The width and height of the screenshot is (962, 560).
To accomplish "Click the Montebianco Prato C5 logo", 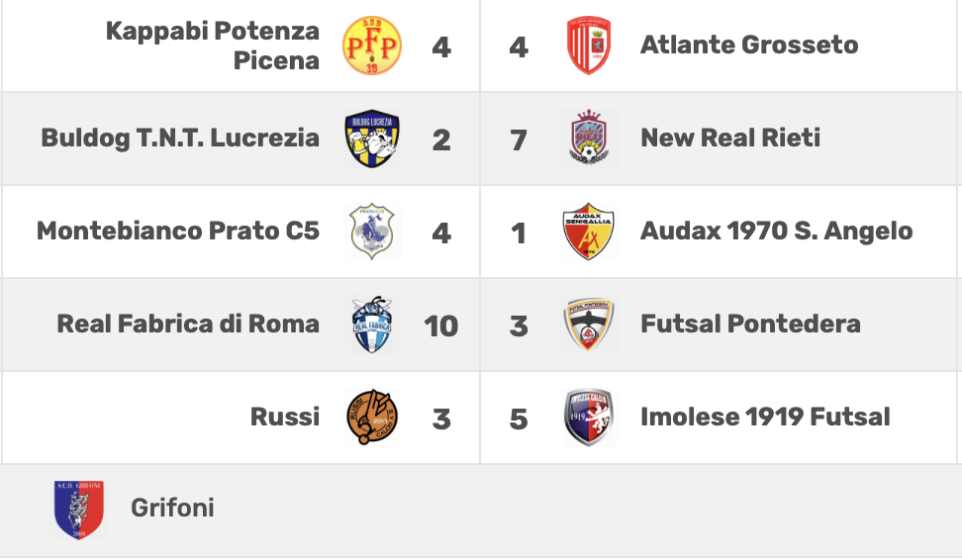I will click(372, 232).
